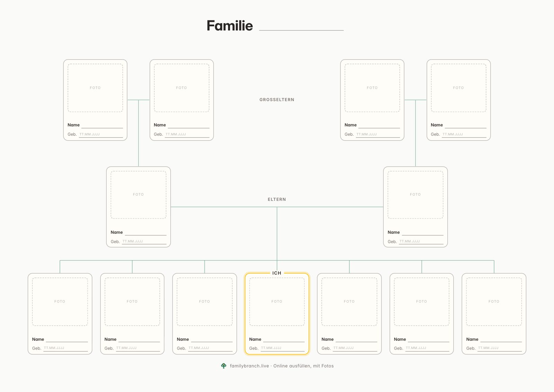Click the Foto placeholder of the rightmost sibling card
The image size is (554, 392).
pyautogui.click(x=494, y=302)
